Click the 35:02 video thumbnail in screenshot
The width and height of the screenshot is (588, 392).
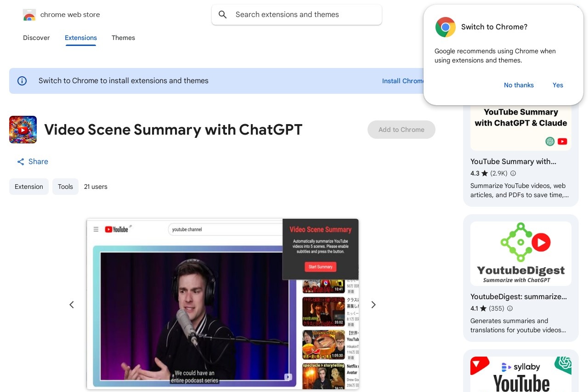point(323,311)
